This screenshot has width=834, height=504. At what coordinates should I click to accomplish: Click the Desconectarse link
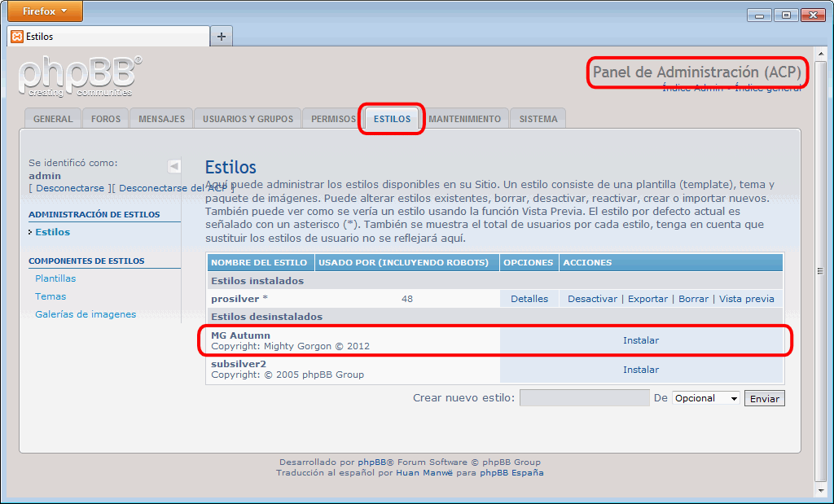[70, 188]
